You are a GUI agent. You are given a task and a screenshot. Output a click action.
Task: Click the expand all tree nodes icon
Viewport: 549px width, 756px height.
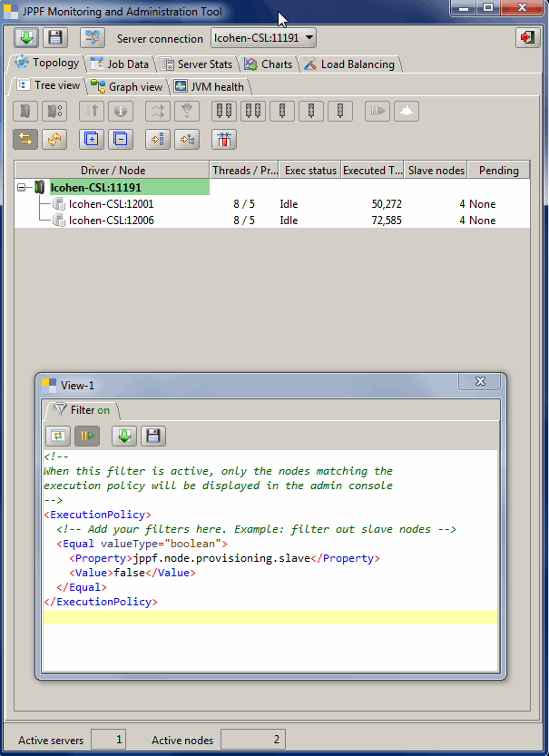click(x=91, y=139)
